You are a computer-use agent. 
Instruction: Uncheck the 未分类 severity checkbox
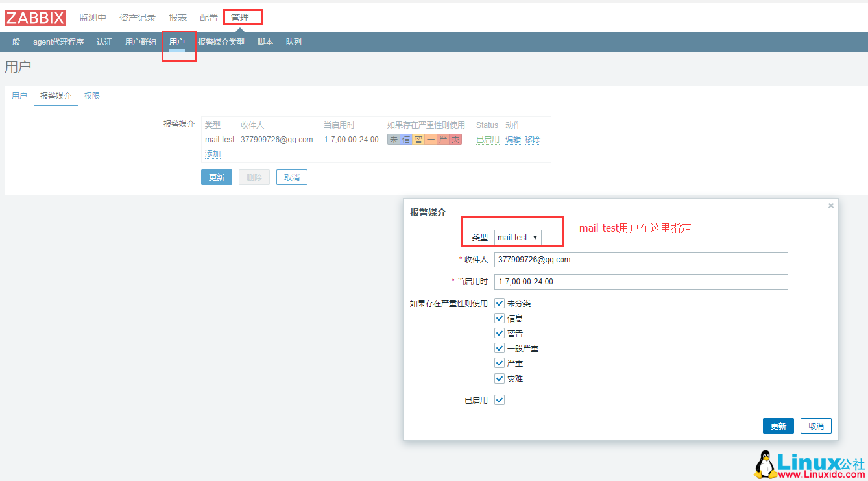click(500, 302)
